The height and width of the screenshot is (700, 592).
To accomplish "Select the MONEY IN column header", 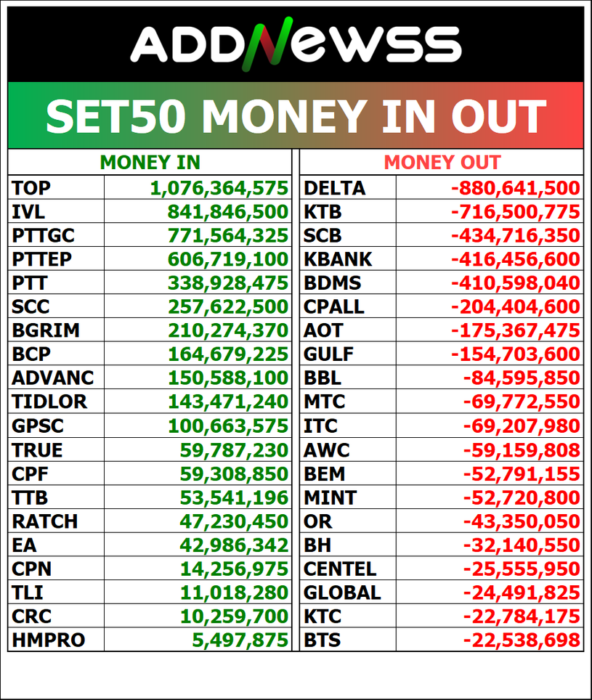I will [x=150, y=163].
